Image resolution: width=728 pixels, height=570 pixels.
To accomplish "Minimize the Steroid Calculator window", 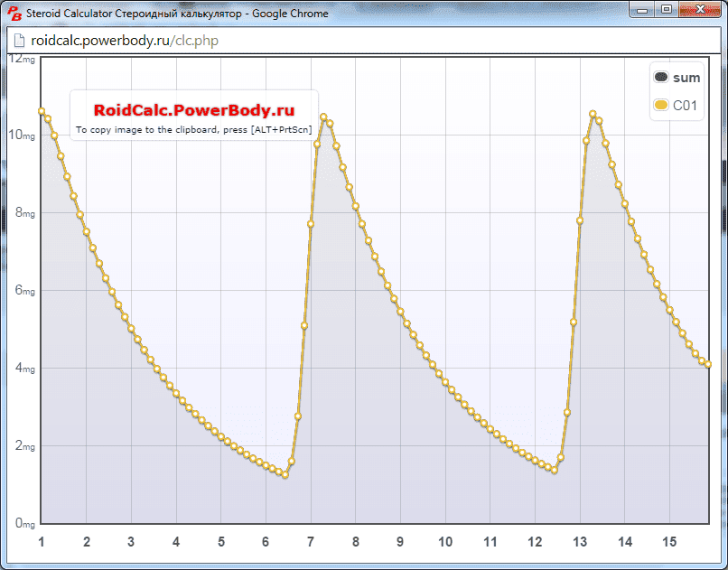I will [644, 10].
